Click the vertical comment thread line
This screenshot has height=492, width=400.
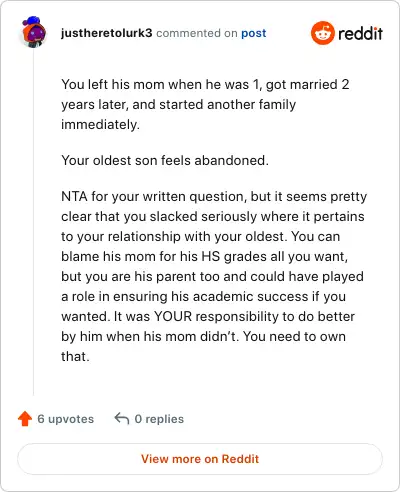click(x=33, y=222)
